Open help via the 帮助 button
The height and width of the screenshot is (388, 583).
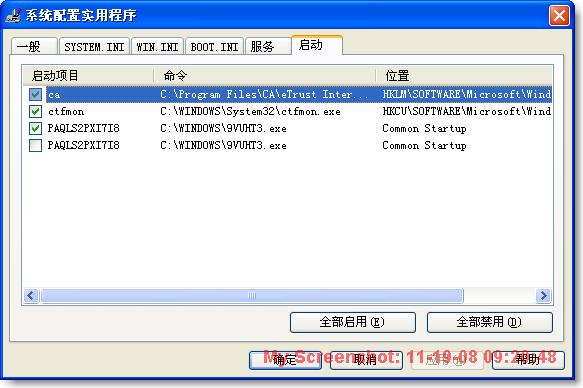pos(528,360)
